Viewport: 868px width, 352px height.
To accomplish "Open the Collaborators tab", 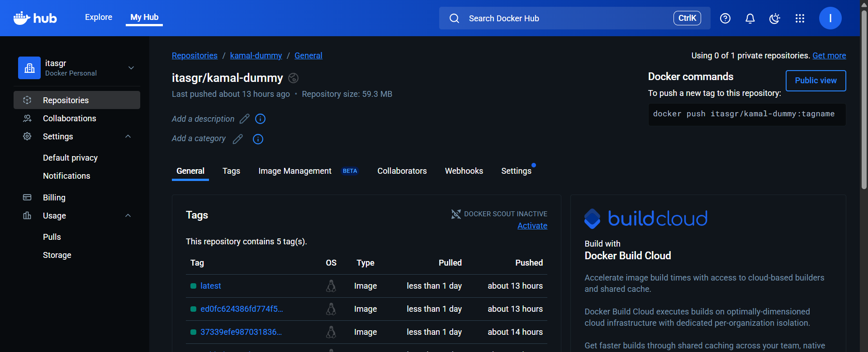I will click(402, 171).
